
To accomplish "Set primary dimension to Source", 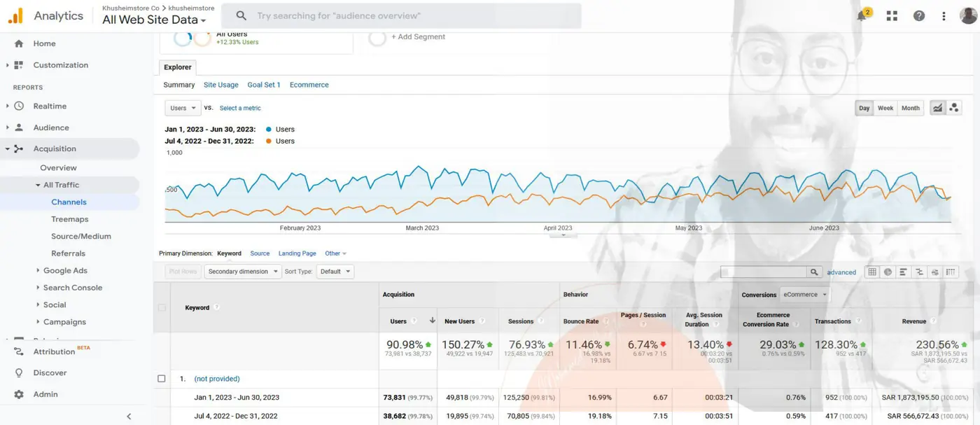I will click(260, 253).
